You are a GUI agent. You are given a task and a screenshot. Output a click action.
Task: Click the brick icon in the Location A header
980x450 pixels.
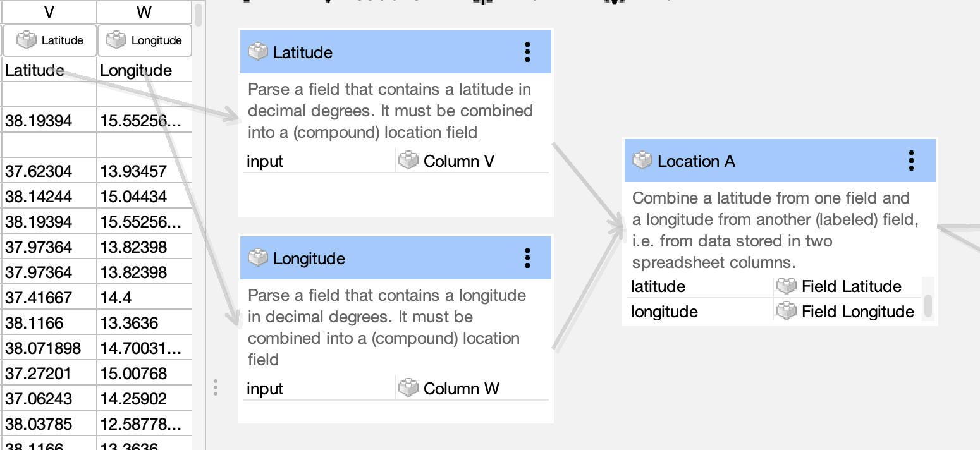coord(642,161)
